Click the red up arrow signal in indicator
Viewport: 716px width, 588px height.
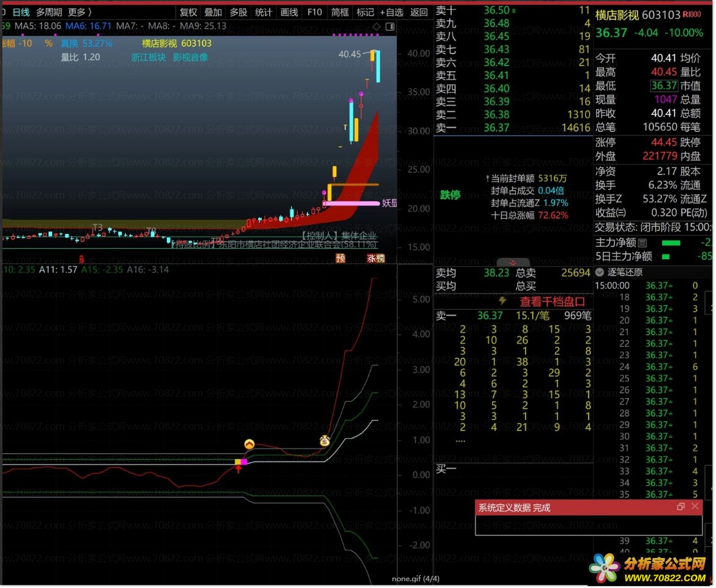coord(238,469)
